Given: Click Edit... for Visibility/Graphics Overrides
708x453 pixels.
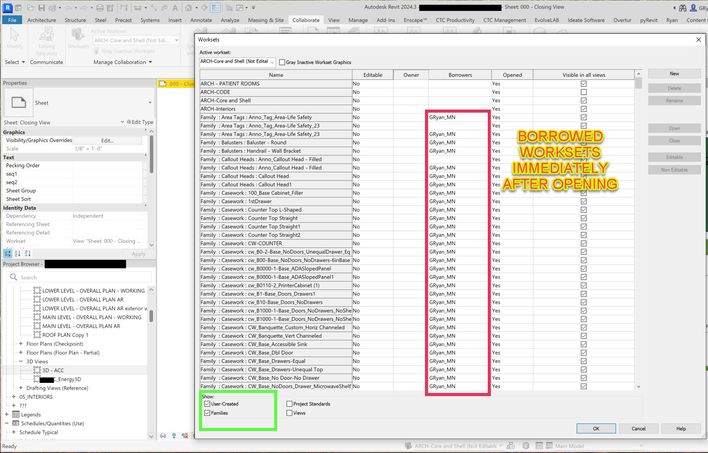Looking at the screenshot, I should coord(107,140).
